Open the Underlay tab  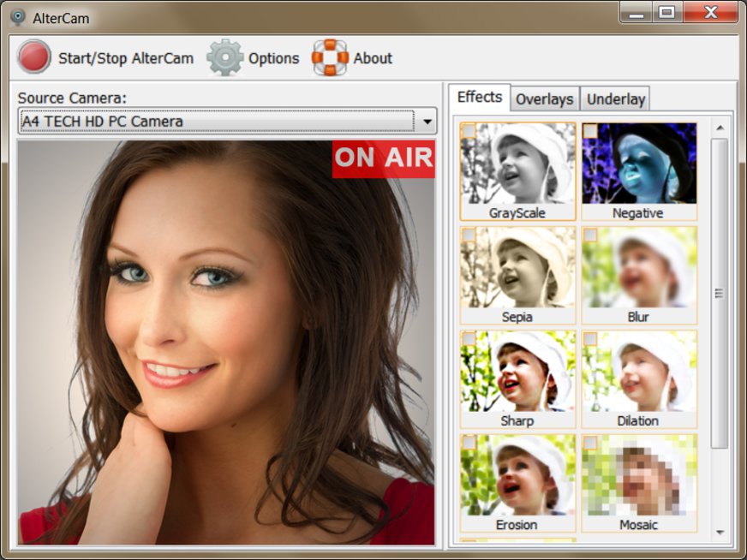point(615,99)
